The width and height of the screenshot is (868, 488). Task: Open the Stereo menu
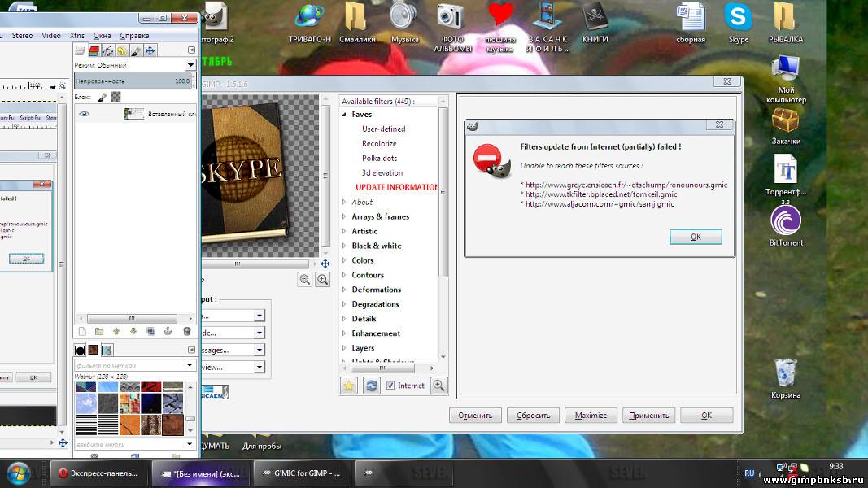click(x=22, y=36)
